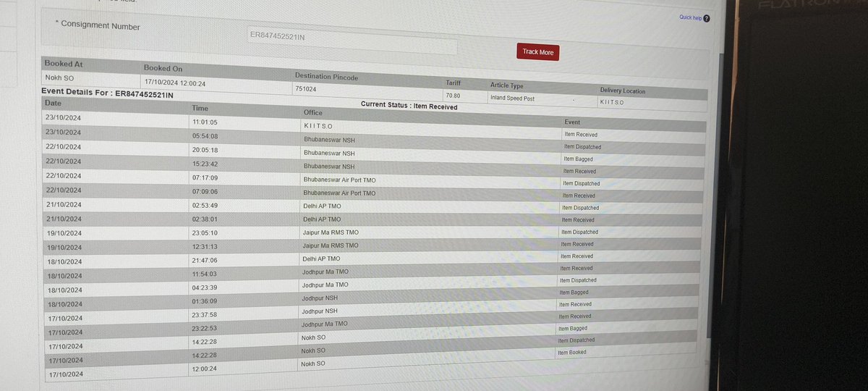Click the Current Status : Item Received text
Image resolution: width=868 pixels, height=391 pixels.
pos(409,106)
